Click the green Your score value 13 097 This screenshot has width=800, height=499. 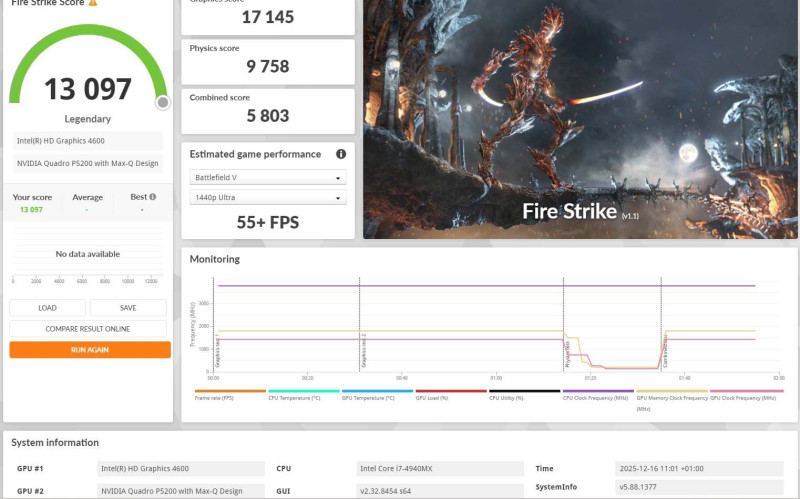click(32, 210)
